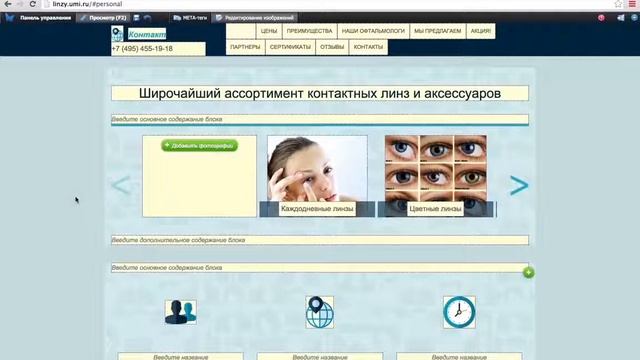Edit the heading Широчайший ассортимент контактных линз
The width and height of the screenshot is (640, 360).
[x=320, y=93]
